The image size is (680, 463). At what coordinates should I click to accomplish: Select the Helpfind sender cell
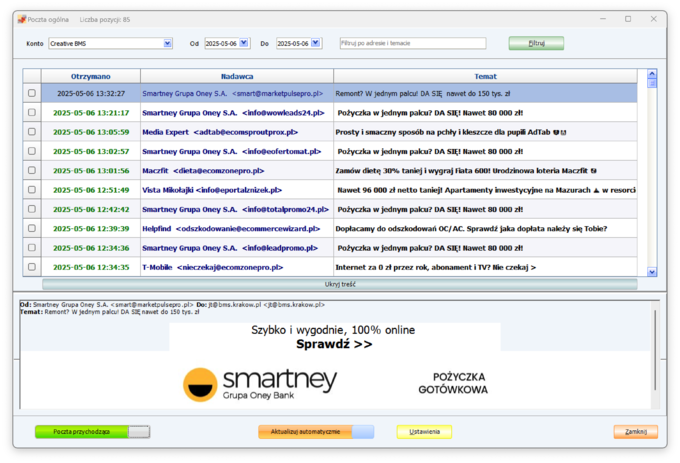click(237, 228)
